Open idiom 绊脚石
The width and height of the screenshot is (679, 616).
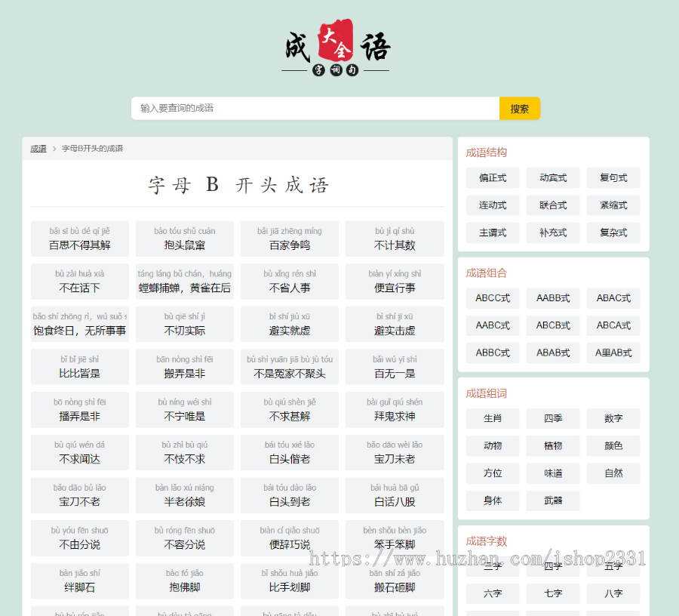click(80, 581)
